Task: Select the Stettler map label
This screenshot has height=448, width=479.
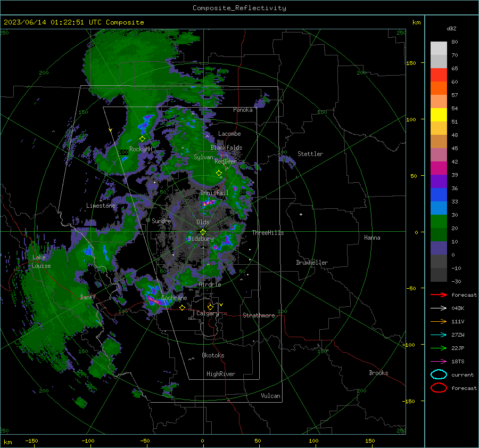Action: [x=310, y=154]
